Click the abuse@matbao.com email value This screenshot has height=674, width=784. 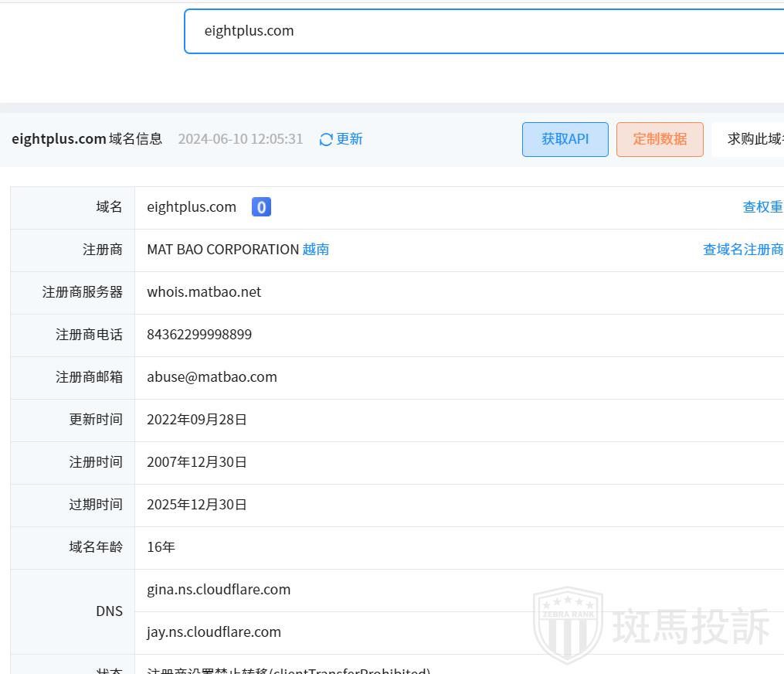pyautogui.click(x=212, y=377)
